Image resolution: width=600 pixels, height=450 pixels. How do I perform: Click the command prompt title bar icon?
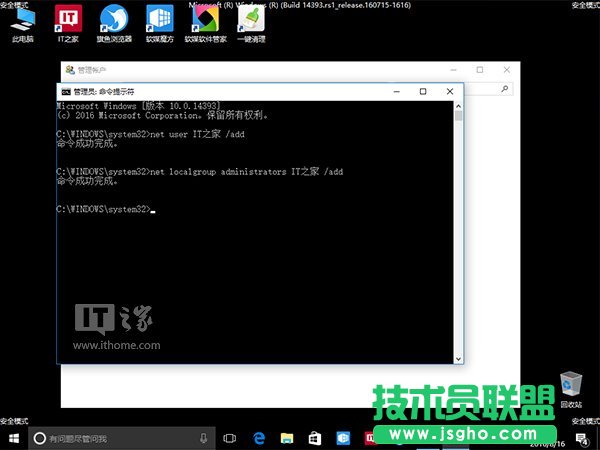coord(66,92)
